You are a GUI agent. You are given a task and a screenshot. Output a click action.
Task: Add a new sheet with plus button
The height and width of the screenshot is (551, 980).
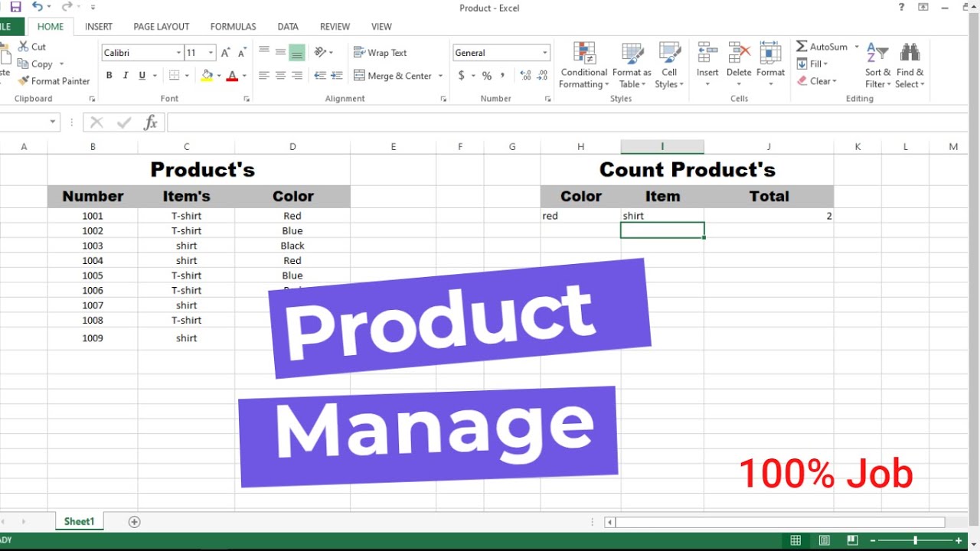click(x=135, y=522)
